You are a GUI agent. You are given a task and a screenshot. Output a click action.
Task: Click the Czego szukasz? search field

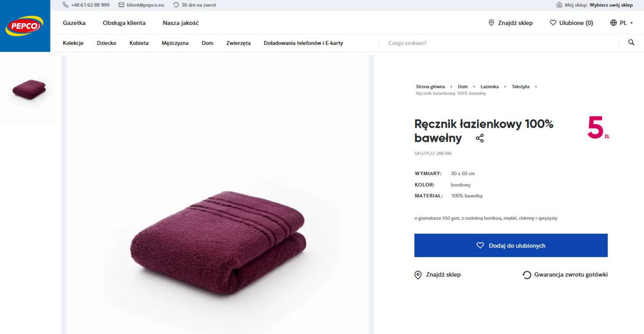click(x=499, y=43)
